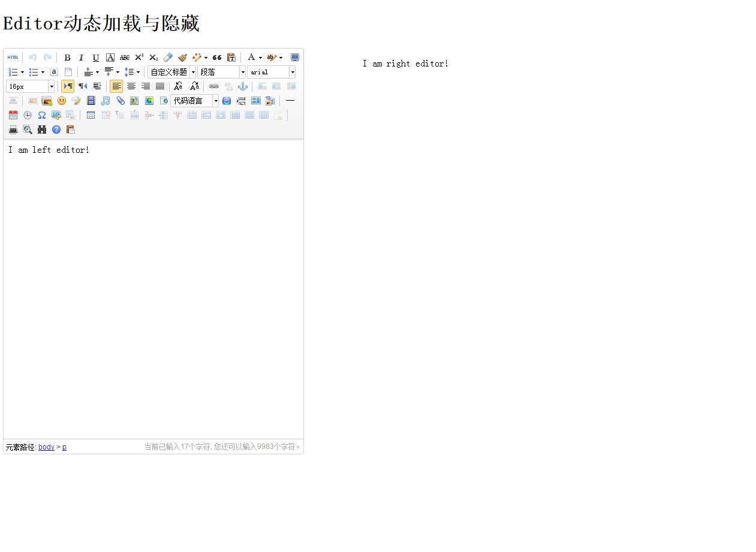Open the 段落 paragraph format dropdown
The image size is (756, 552).
(243, 72)
